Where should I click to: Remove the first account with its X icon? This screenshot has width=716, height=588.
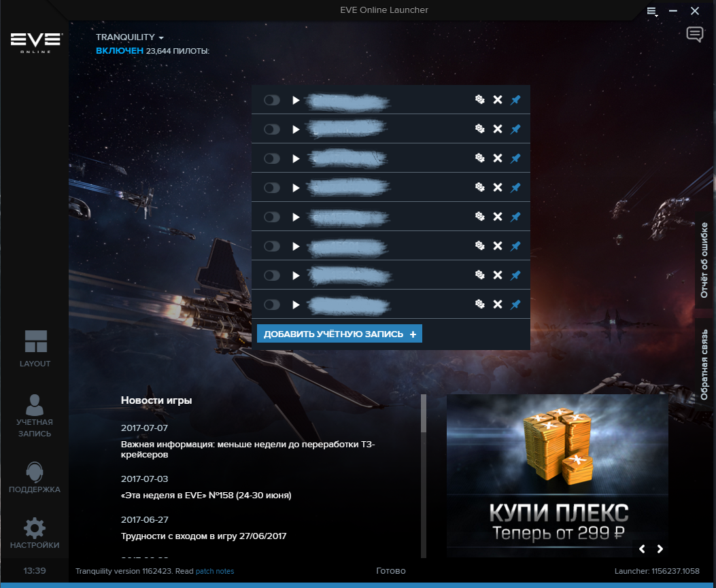tap(498, 99)
